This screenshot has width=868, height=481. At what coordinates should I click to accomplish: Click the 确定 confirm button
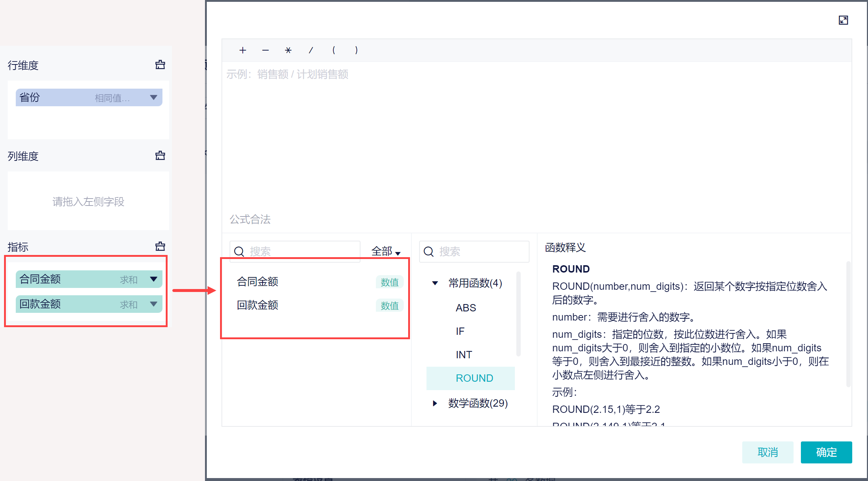click(826, 452)
